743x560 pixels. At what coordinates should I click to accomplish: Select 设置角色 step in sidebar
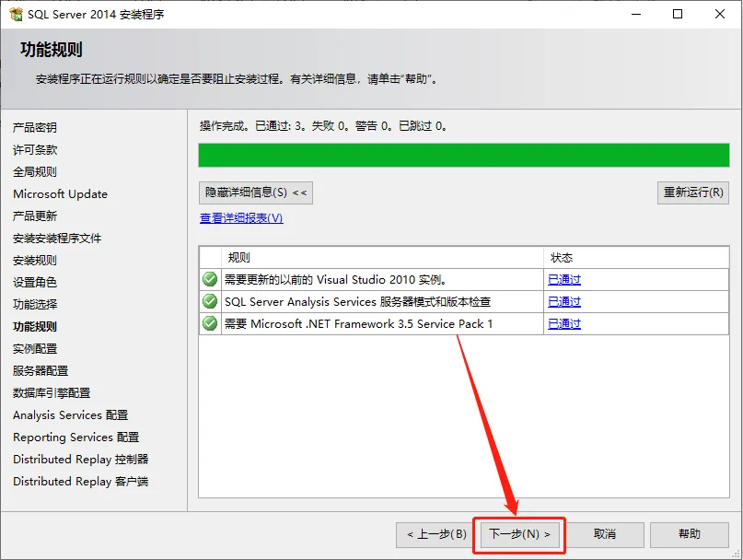[35, 282]
